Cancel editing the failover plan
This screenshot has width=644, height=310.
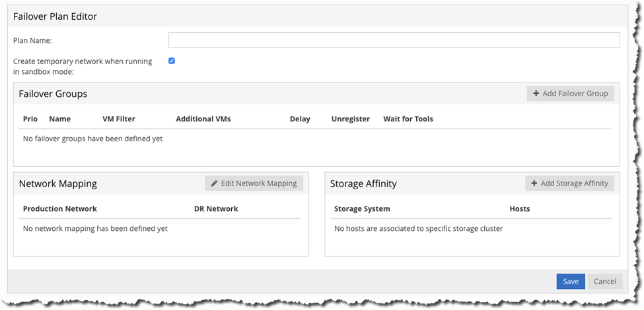coord(604,282)
